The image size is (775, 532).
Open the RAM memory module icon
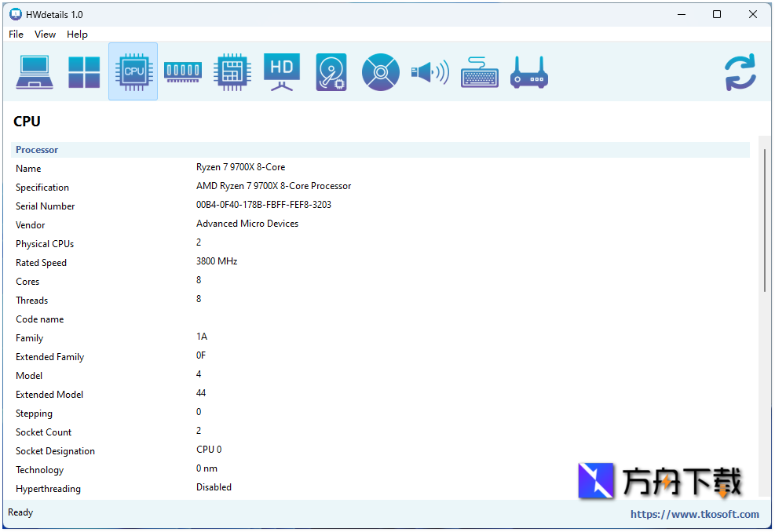[x=183, y=71]
